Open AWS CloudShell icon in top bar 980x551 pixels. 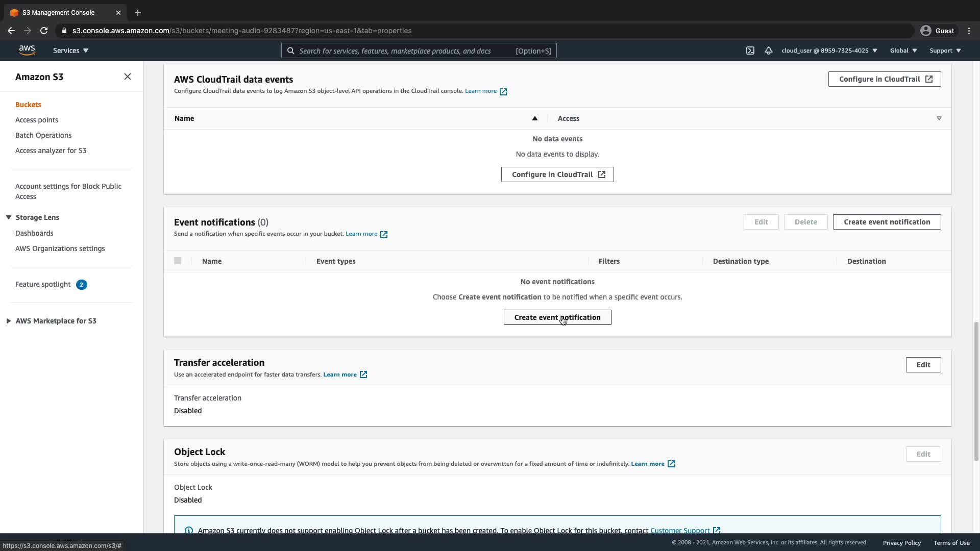coord(750,51)
